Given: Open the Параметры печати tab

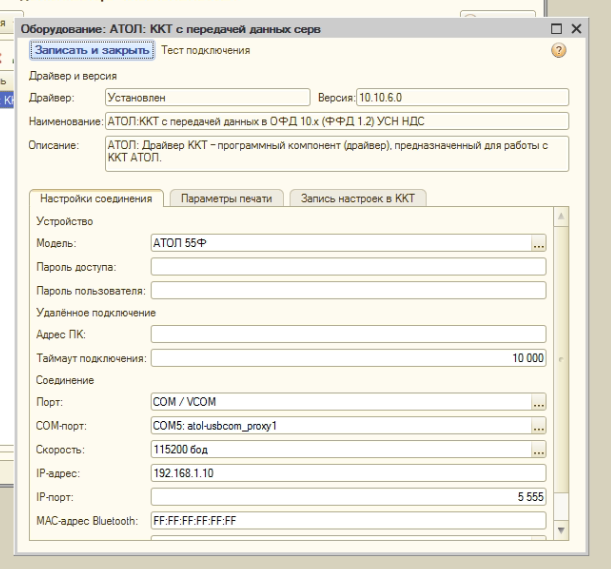Looking at the screenshot, I should coord(226,198).
